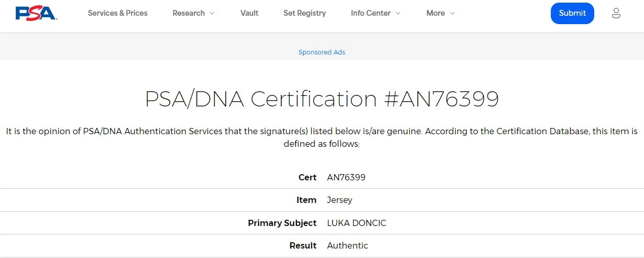This screenshot has width=644, height=258.
Task: Click the LUKA DONCIC subject value
Action: coord(357,223)
